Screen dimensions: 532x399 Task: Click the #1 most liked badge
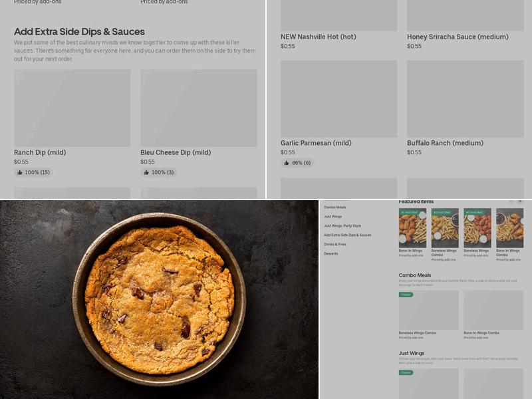click(x=410, y=212)
